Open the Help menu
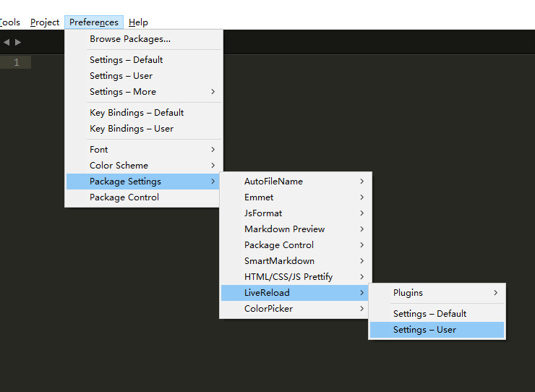 click(x=138, y=22)
